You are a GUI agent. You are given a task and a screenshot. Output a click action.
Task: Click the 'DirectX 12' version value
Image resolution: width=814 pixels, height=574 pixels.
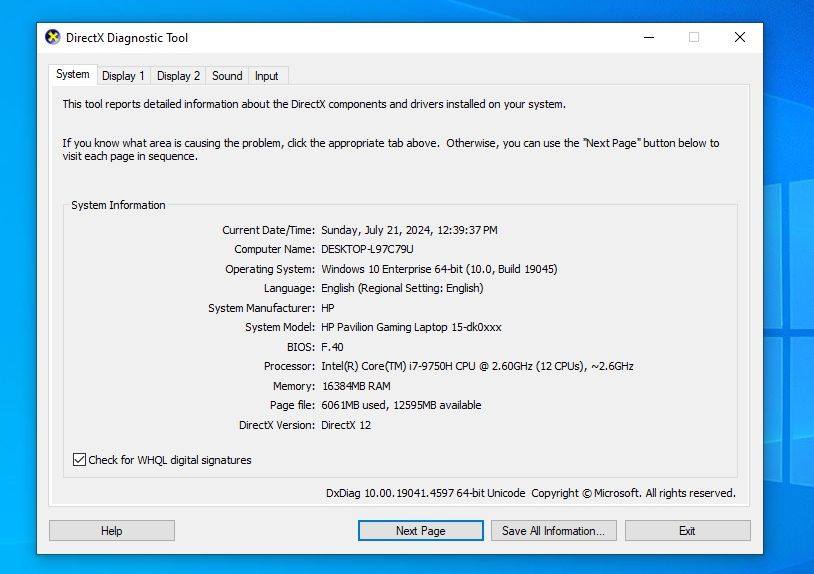click(x=346, y=425)
